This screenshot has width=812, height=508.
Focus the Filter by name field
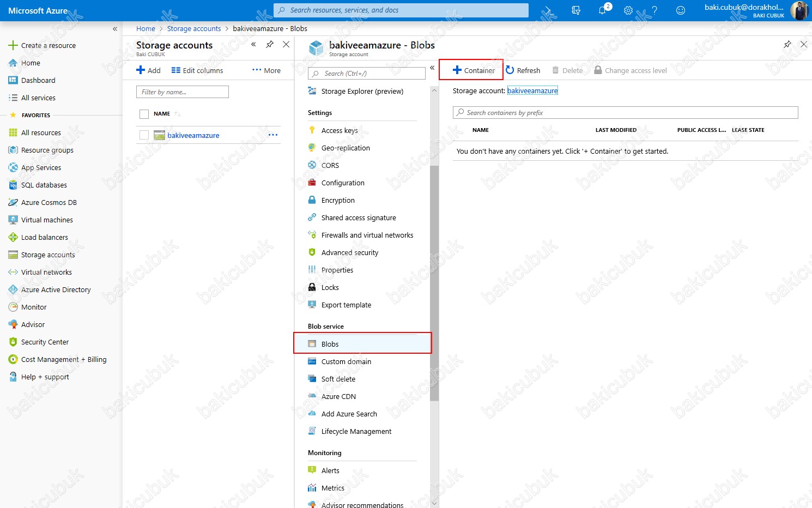183,92
